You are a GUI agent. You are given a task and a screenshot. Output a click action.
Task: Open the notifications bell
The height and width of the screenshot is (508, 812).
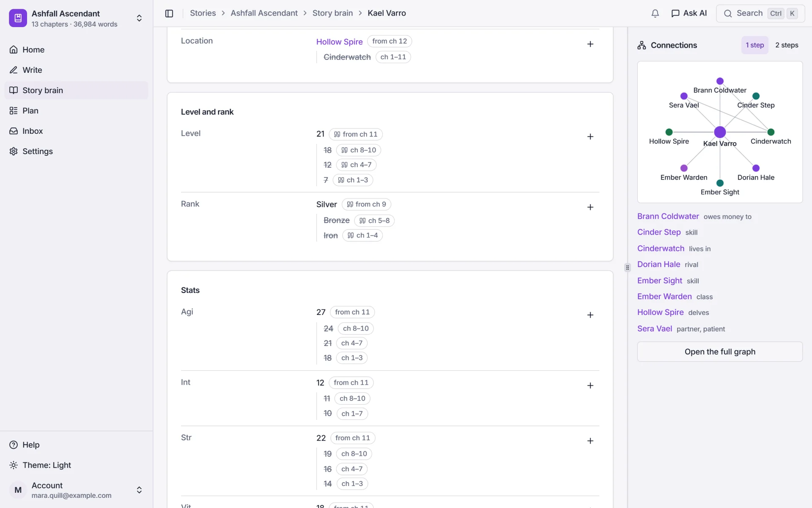[x=655, y=14]
